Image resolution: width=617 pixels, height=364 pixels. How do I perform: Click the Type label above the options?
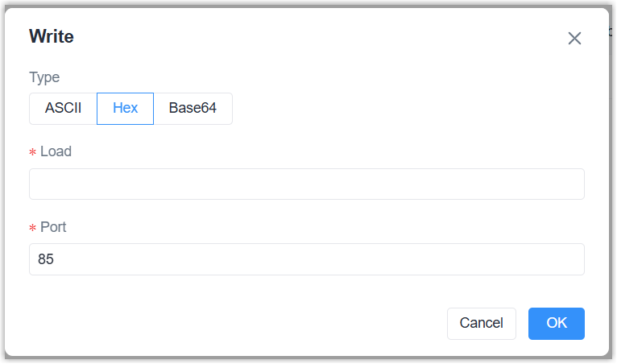click(x=44, y=77)
